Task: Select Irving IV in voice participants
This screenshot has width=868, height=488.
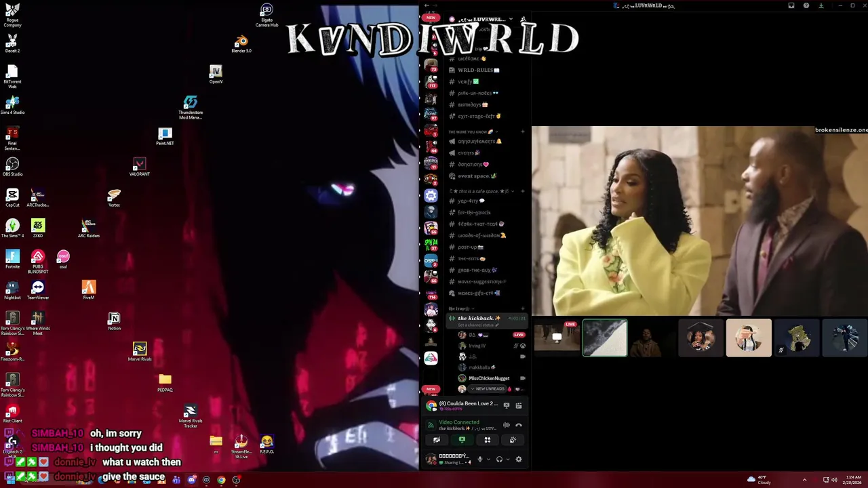Action: tap(477, 346)
